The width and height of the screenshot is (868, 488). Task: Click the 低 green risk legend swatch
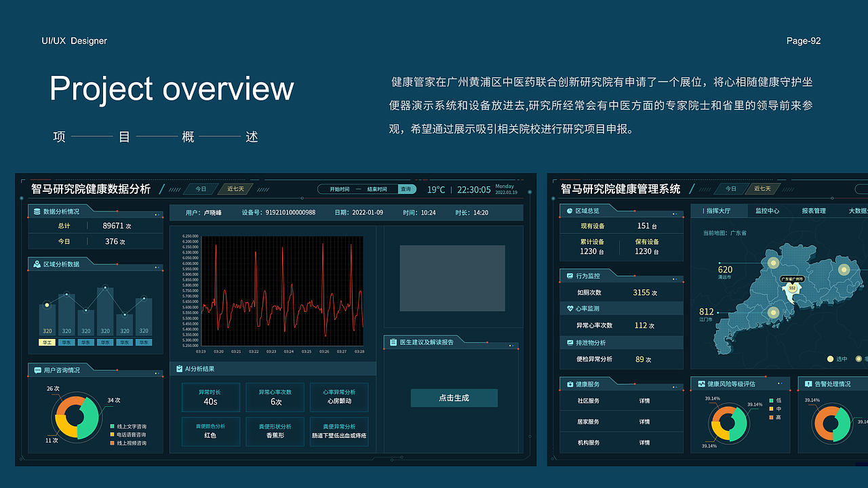point(771,401)
